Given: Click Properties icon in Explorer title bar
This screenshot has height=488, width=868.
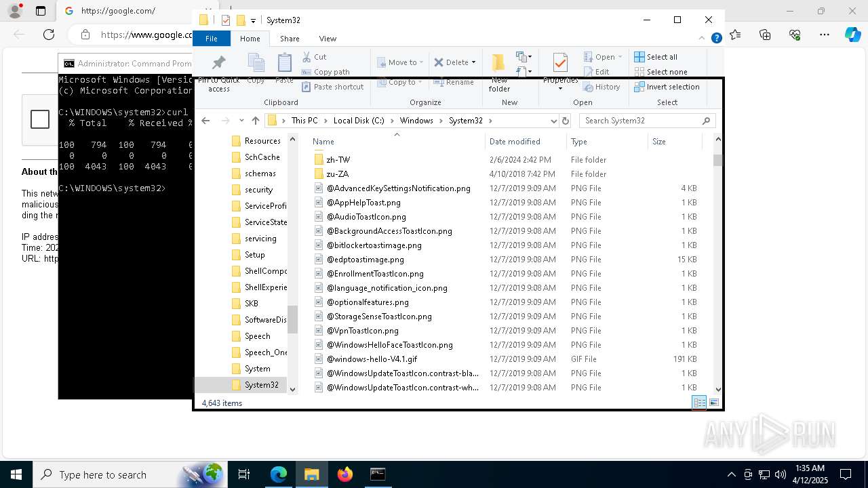Looking at the screenshot, I should point(226,20).
